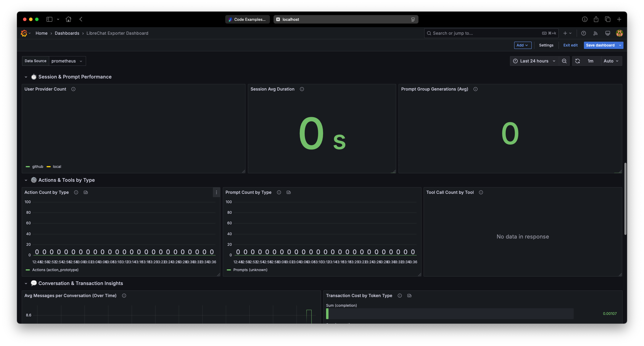The image size is (644, 346).
Task: Click Exit edit
Action: [570, 45]
